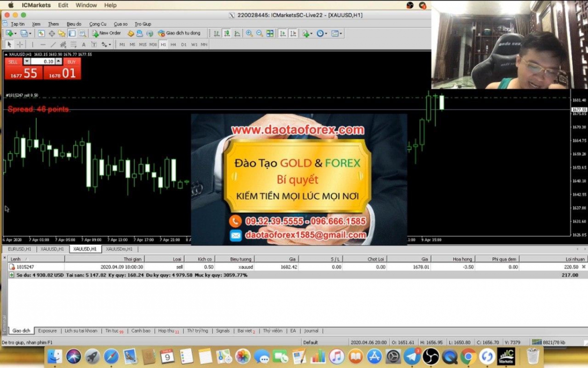Close order 1815247 with the x

[x=583, y=267]
